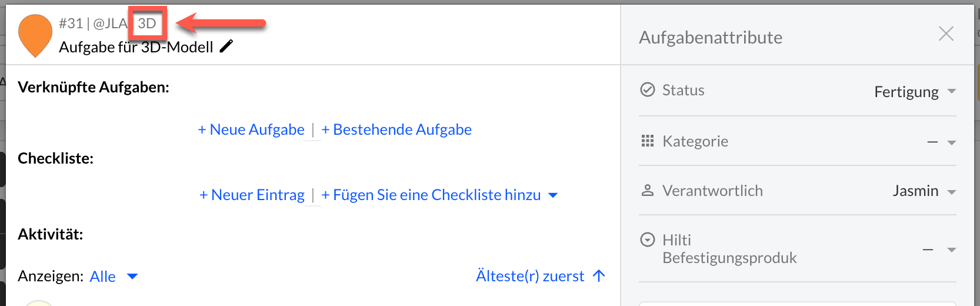Click the Hilti Befestigungsprodukt dropdown-circle icon
Screen dimensions: 980x306
647,240
